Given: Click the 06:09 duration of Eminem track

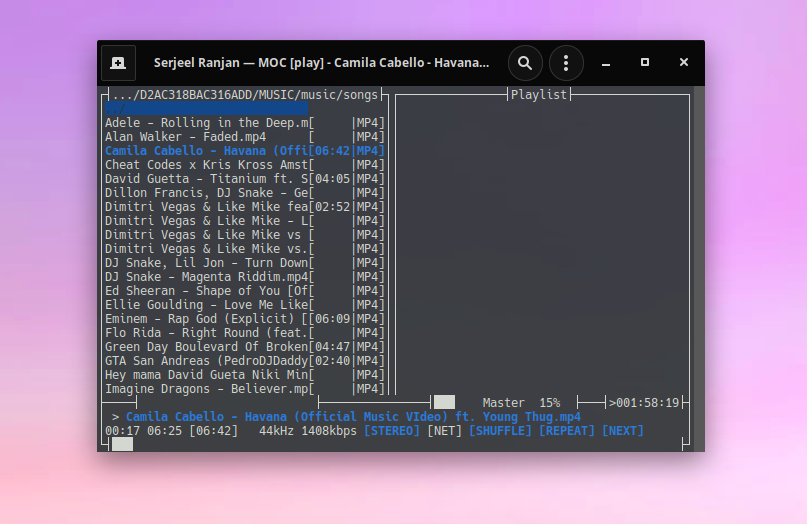Looking at the screenshot, I should pos(332,319).
